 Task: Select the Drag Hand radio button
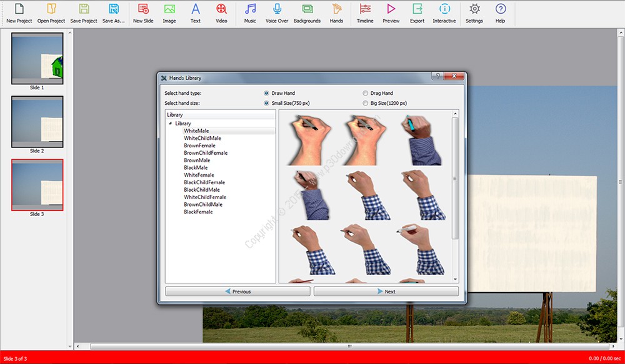pyautogui.click(x=366, y=94)
